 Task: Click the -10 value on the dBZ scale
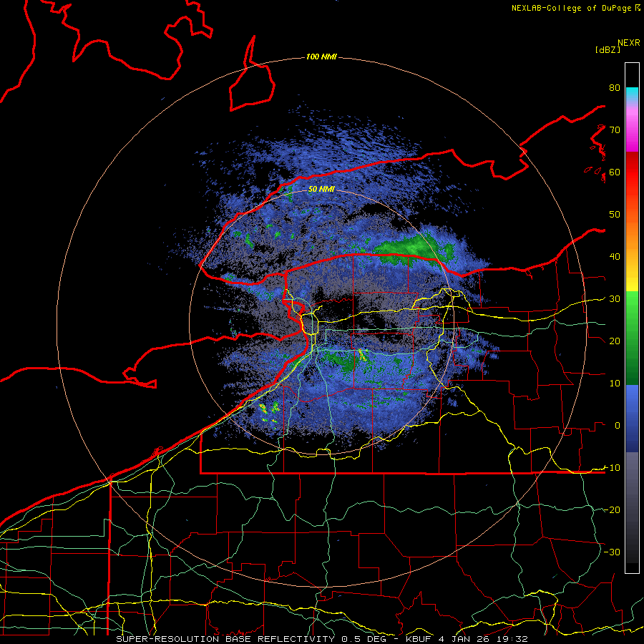pyautogui.click(x=613, y=468)
